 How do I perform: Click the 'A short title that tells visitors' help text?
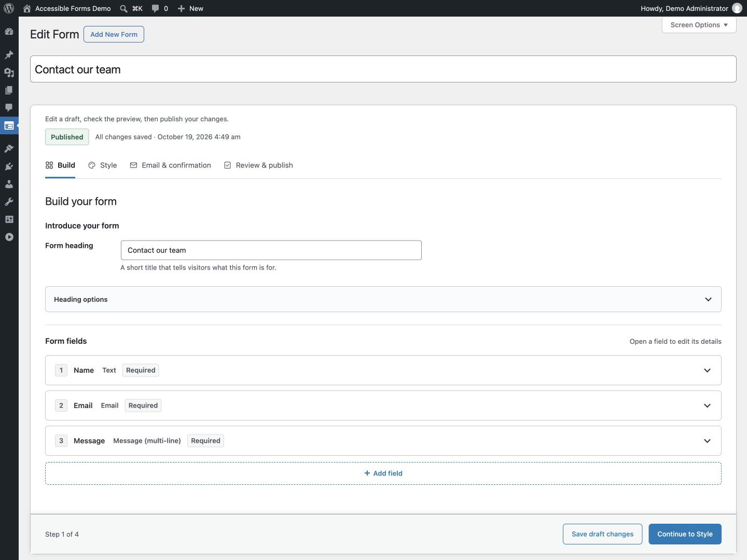[198, 268]
